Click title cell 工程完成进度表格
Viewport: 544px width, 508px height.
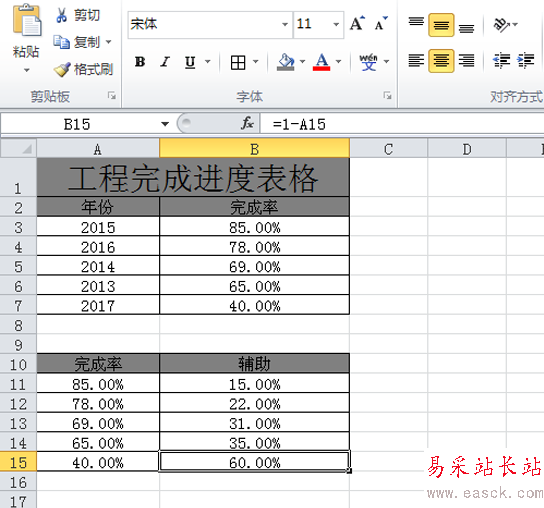[x=193, y=177]
